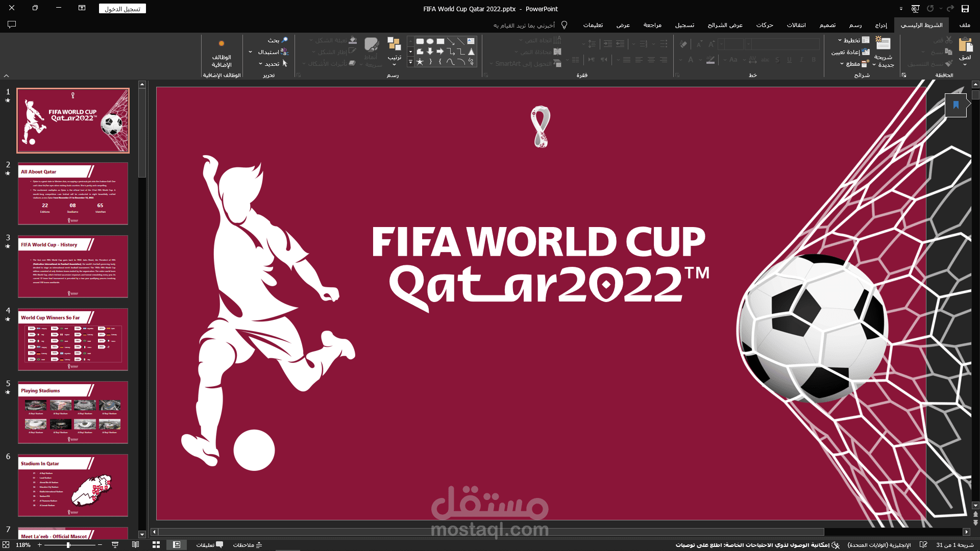This screenshot has height=551, width=980.
Task: Collapse the ribbon with the chevron
Action: [x=7, y=76]
